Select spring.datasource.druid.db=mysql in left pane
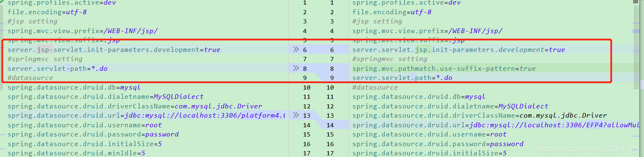Viewport: 644px width, 157px height. [x=74, y=88]
